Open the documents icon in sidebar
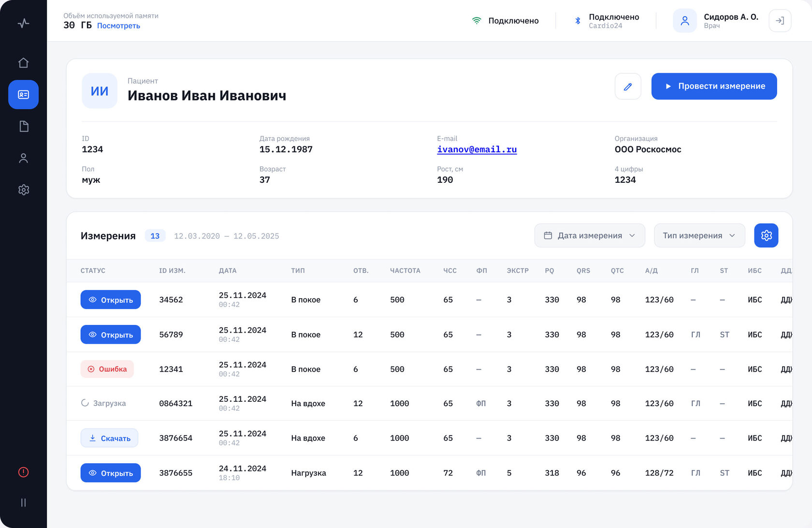 pos(23,126)
